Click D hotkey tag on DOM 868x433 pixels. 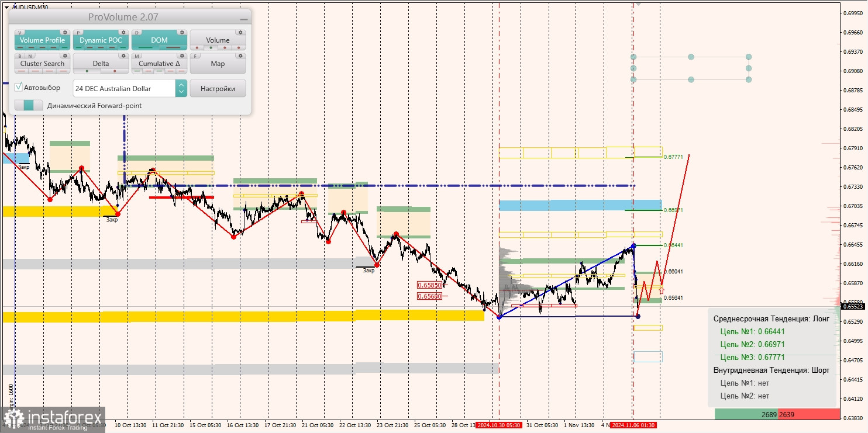[137, 32]
